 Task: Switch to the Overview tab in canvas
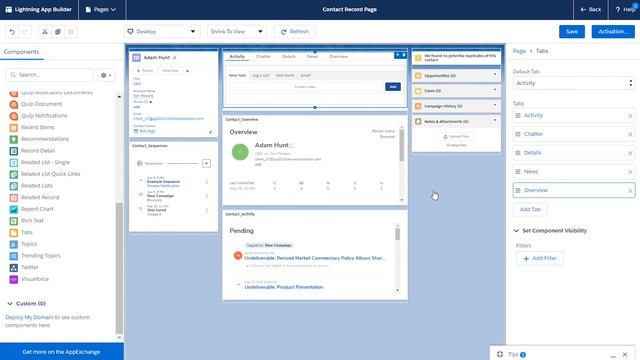tap(338, 57)
